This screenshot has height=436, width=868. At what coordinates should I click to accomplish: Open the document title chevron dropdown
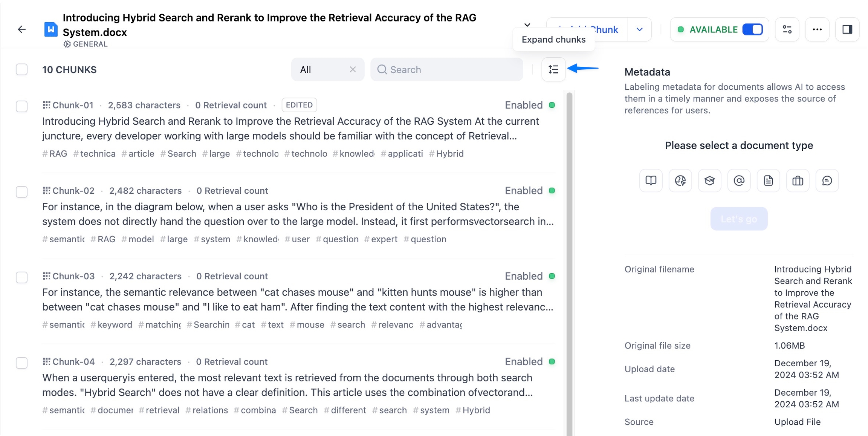tap(527, 25)
